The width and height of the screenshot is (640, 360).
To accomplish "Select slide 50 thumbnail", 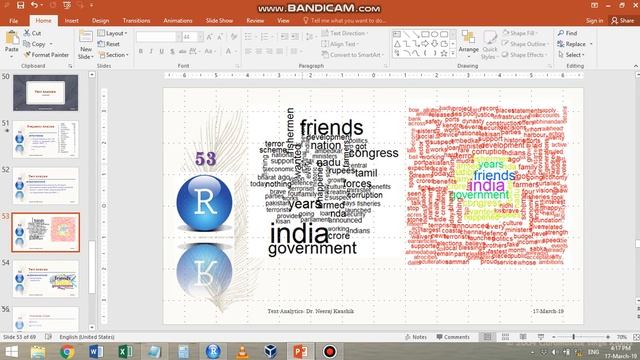I will tap(45, 93).
